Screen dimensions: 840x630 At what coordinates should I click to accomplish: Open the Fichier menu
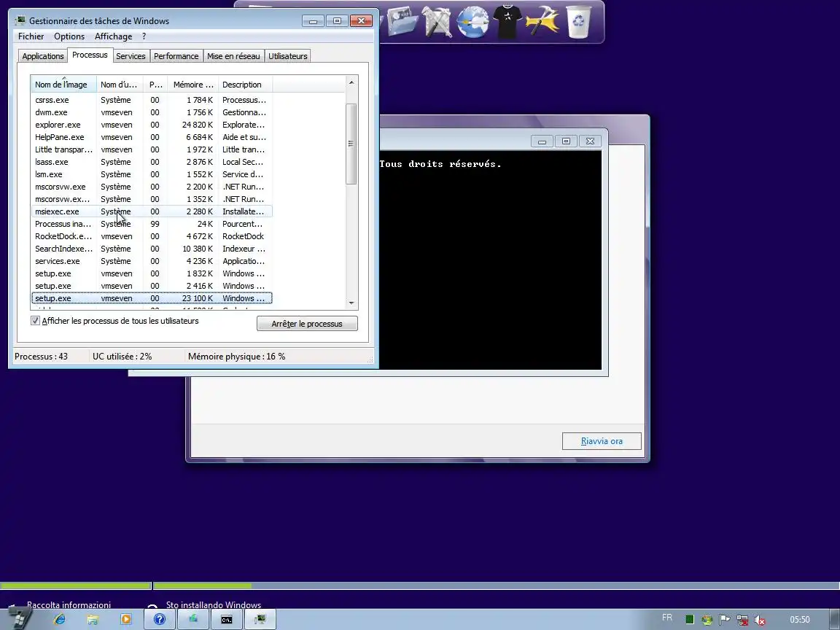click(x=31, y=36)
